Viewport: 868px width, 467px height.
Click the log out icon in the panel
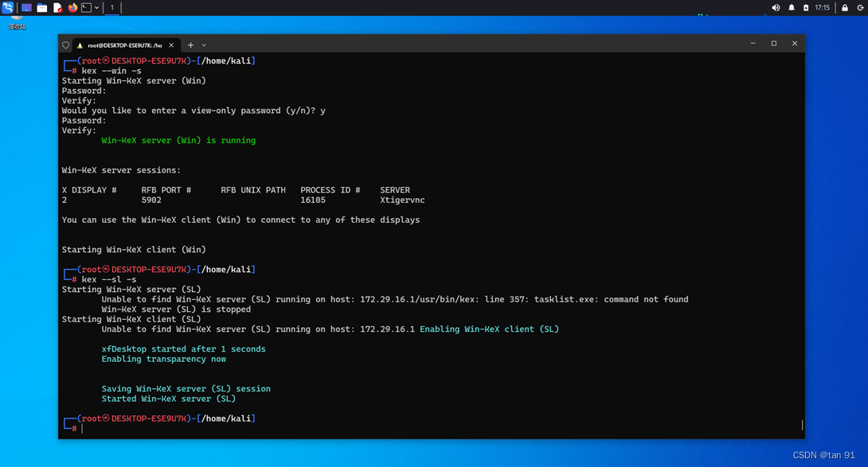[x=861, y=8]
